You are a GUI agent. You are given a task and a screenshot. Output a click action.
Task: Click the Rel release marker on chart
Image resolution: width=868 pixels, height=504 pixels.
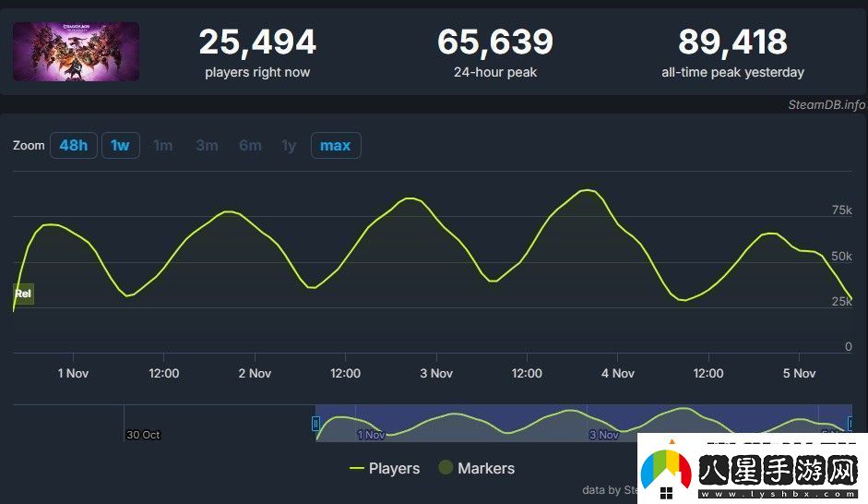23,294
